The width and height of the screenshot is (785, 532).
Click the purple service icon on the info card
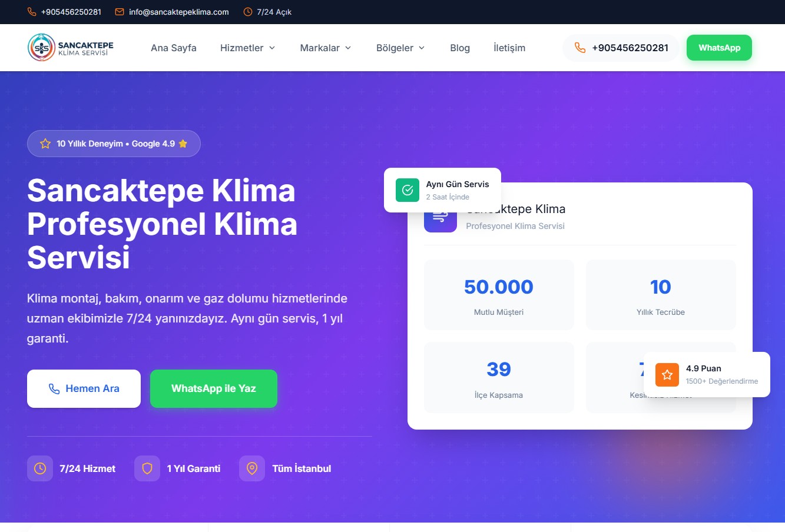440,218
